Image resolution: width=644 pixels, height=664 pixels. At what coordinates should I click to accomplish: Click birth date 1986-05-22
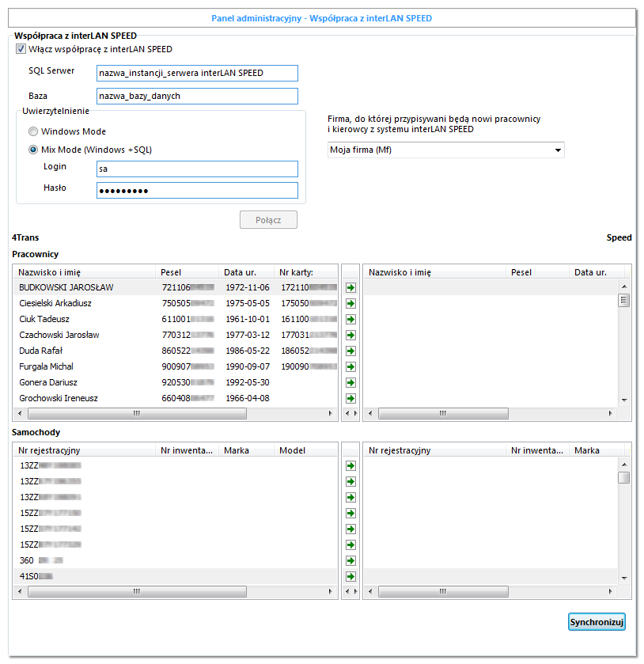[x=248, y=351]
